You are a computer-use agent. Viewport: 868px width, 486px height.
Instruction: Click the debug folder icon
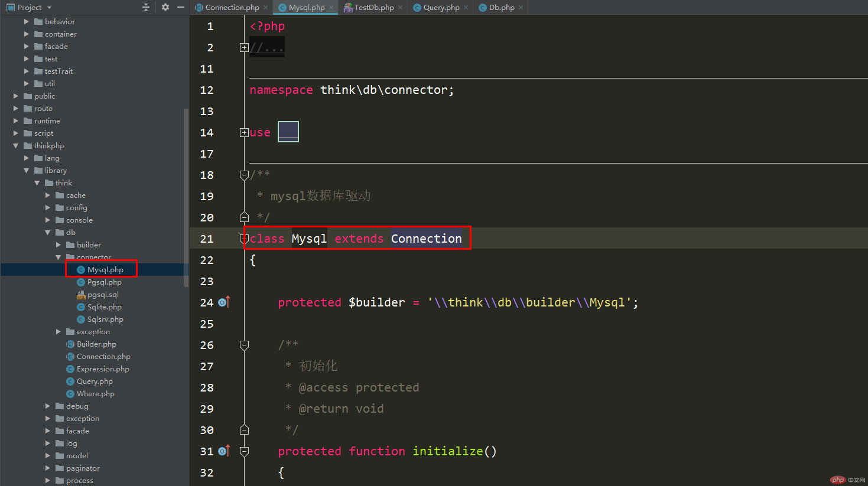[60, 406]
